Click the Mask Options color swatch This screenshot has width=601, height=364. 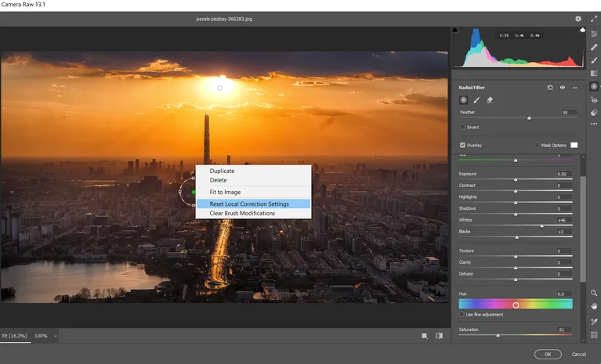574,145
